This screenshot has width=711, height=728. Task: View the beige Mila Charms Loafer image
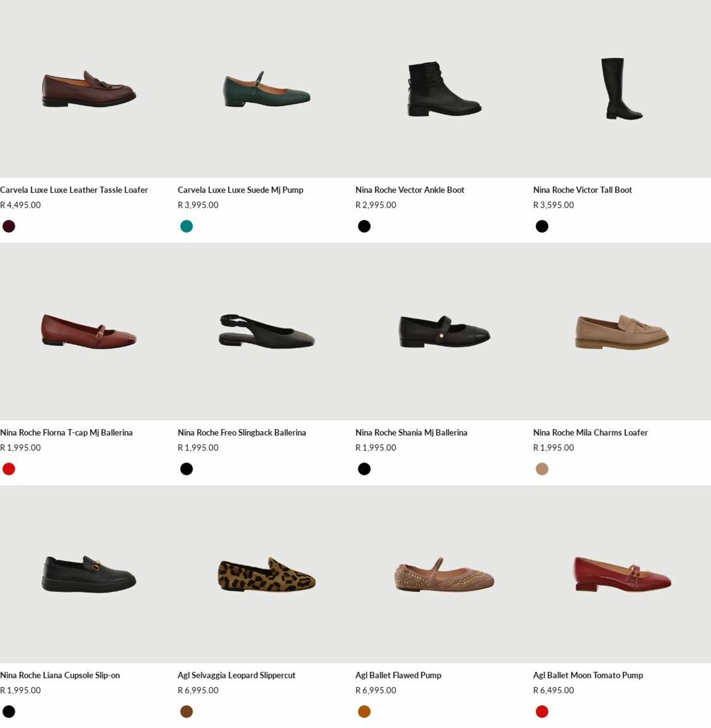(622, 332)
